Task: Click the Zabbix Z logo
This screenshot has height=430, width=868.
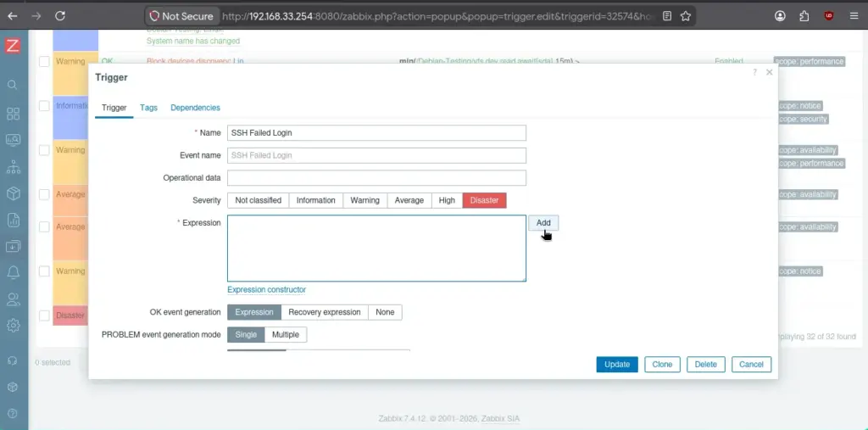Action: 13,46
